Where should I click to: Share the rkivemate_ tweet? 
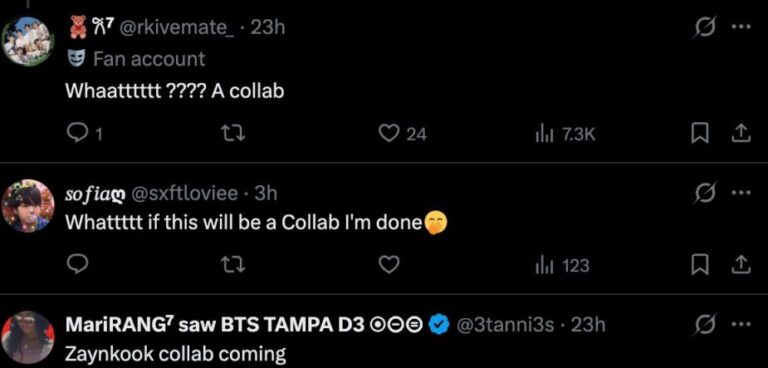pyautogui.click(x=741, y=134)
